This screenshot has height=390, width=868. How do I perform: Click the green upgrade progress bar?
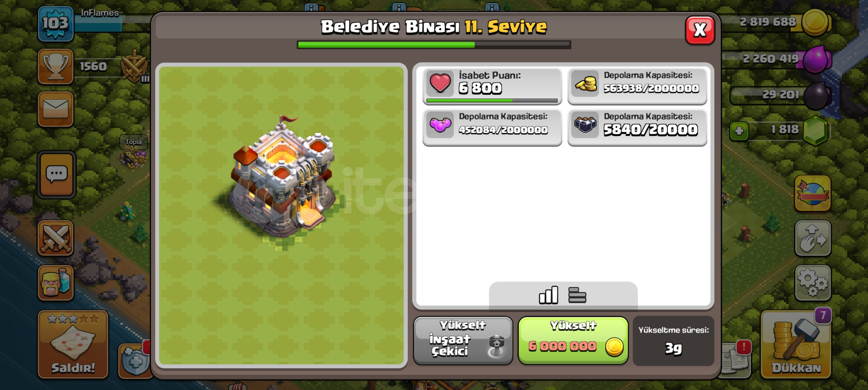[x=434, y=45]
